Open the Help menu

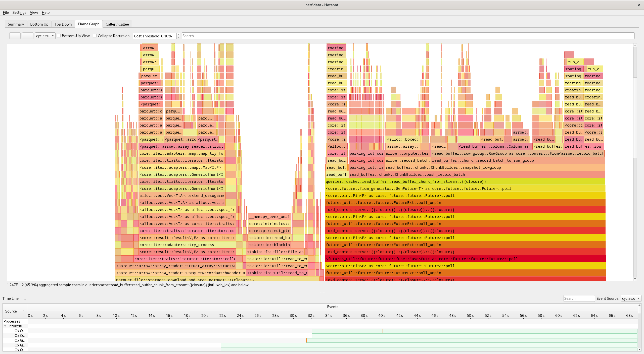45,13
